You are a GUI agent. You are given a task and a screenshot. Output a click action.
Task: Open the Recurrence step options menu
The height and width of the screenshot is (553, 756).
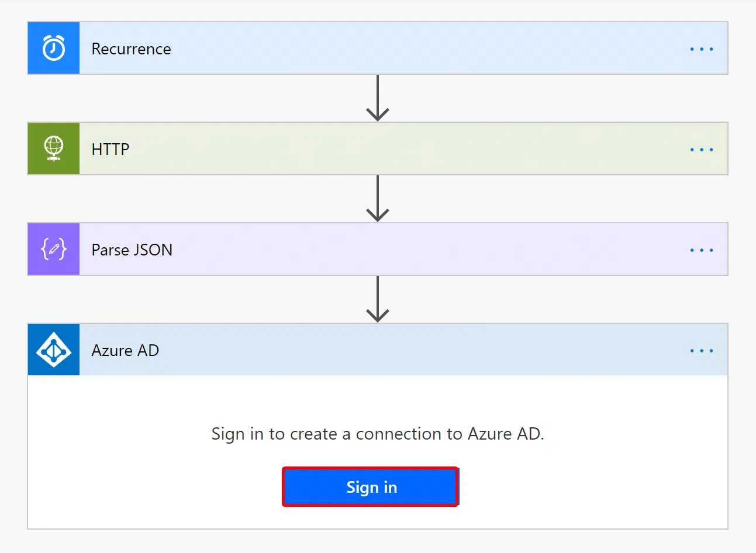pos(702,49)
